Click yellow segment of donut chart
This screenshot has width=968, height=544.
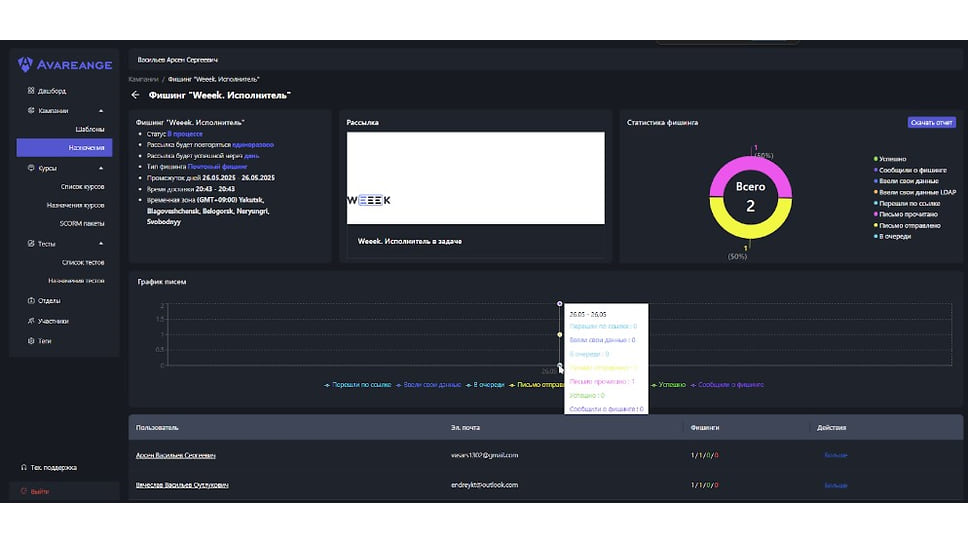pos(751,232)
